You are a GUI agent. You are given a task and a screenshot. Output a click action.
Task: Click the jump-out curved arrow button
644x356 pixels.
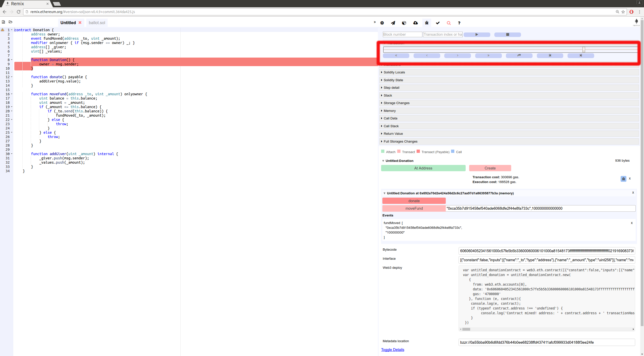point(519,56)
